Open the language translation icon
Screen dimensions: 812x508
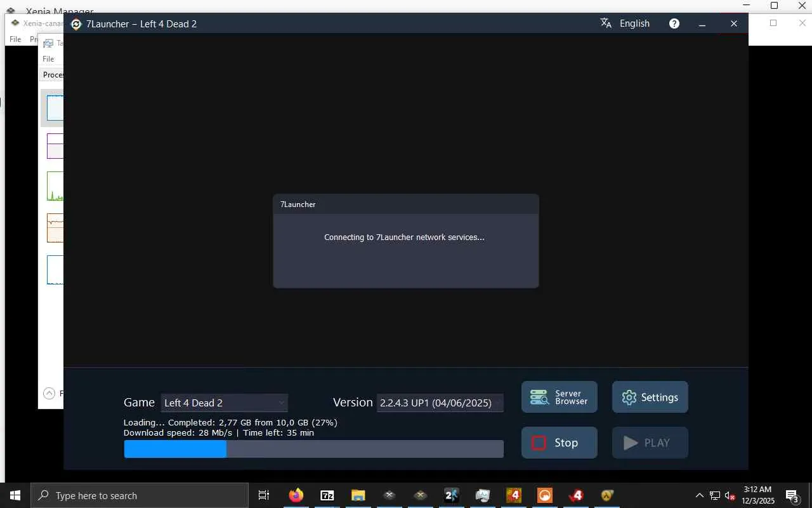606,23
